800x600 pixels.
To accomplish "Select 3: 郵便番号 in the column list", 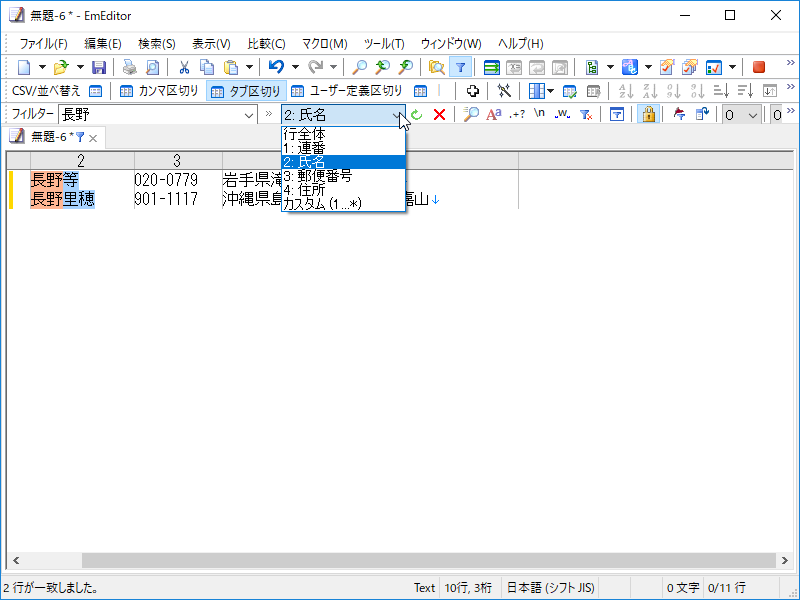I will pos(343,176).
